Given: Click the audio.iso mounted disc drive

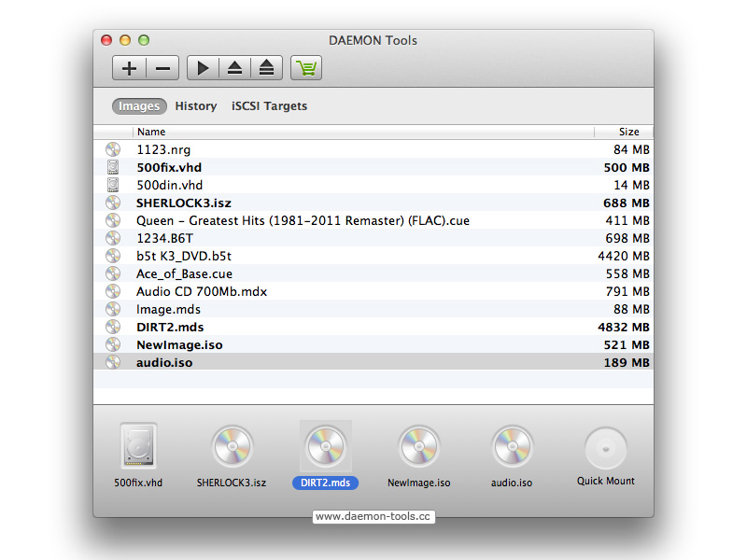Looking at the screenshot, I should tap(512, 447).
